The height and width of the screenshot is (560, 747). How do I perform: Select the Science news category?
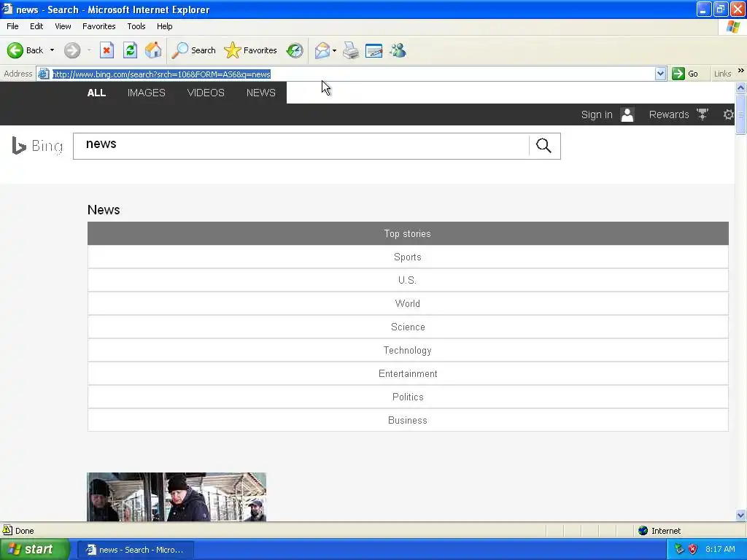[408, 327]
